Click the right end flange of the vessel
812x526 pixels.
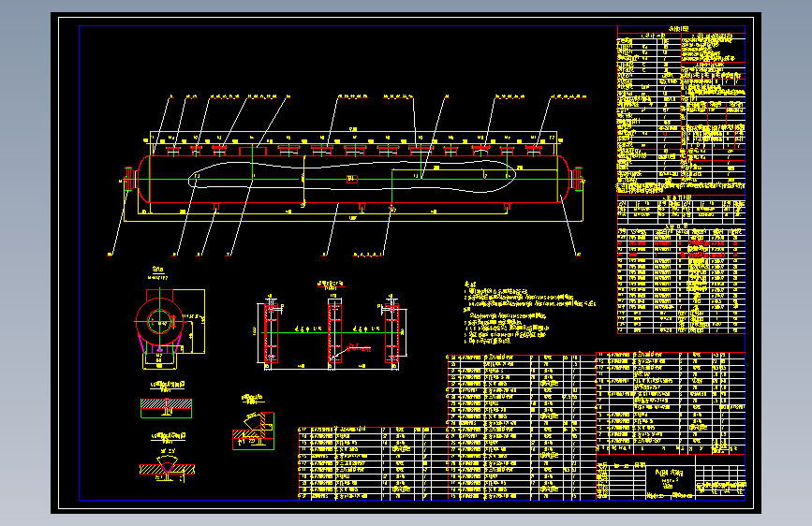576,179
